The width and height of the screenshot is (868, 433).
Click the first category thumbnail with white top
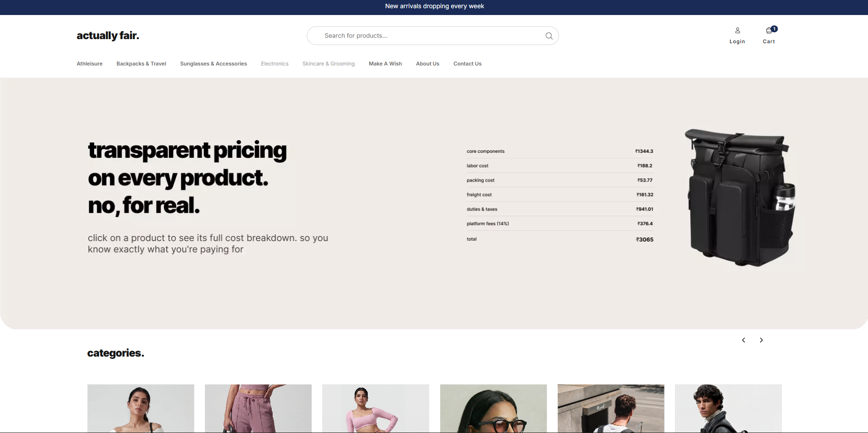[x=141, y=408]
